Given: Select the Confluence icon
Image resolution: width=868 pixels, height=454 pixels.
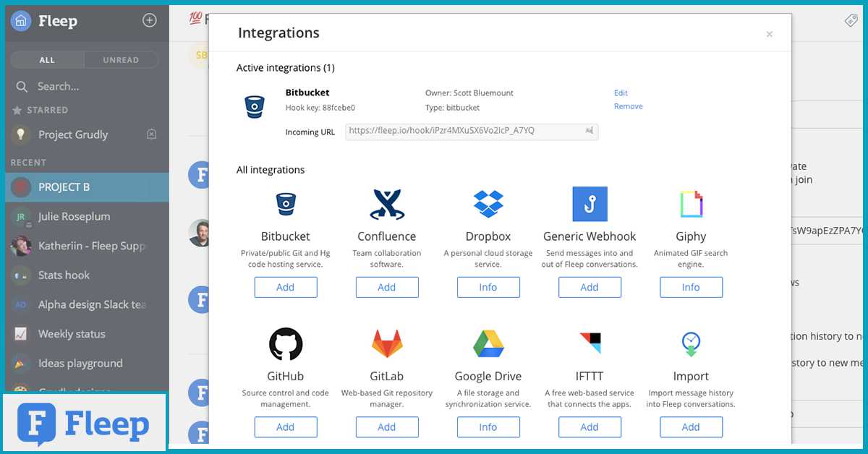Looking at the screenshot, I should 386,203.
